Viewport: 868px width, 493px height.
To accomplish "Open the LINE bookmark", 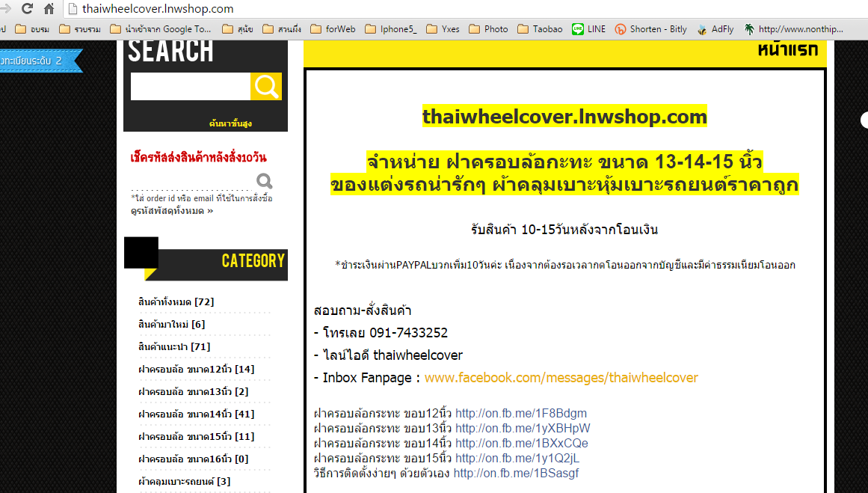I will pos(589,29).
